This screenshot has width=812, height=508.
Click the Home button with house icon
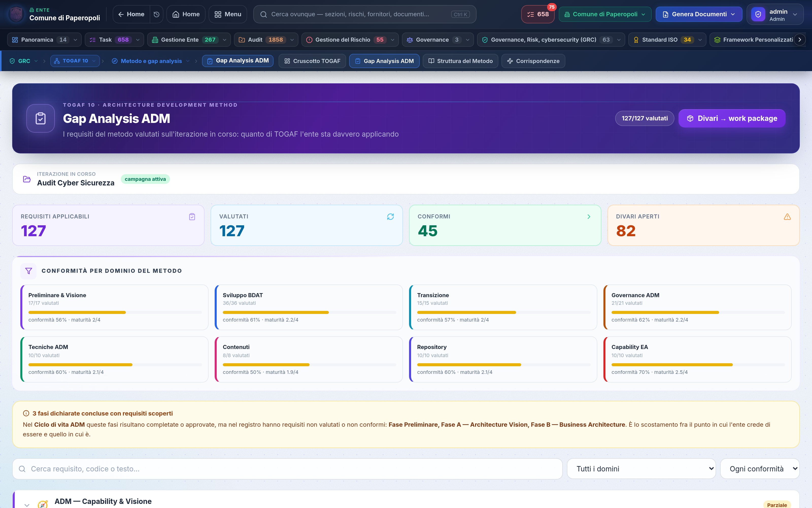(x=186, y=14)
